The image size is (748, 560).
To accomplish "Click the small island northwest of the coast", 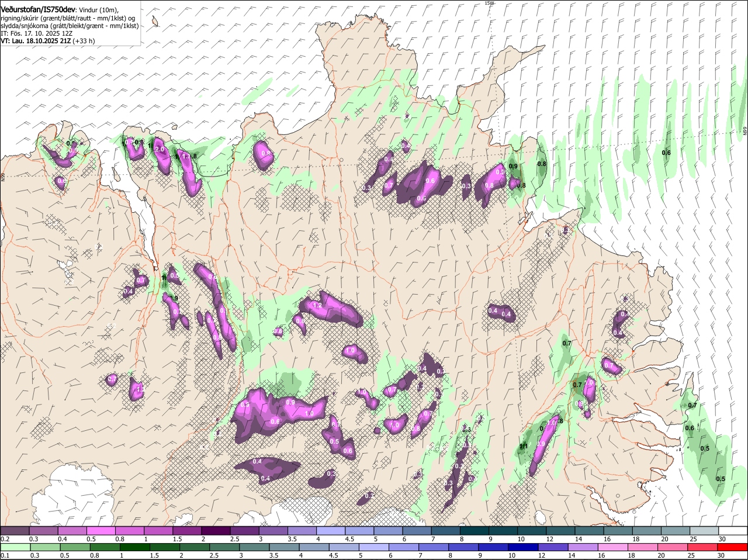I will [x=155, y=22].
